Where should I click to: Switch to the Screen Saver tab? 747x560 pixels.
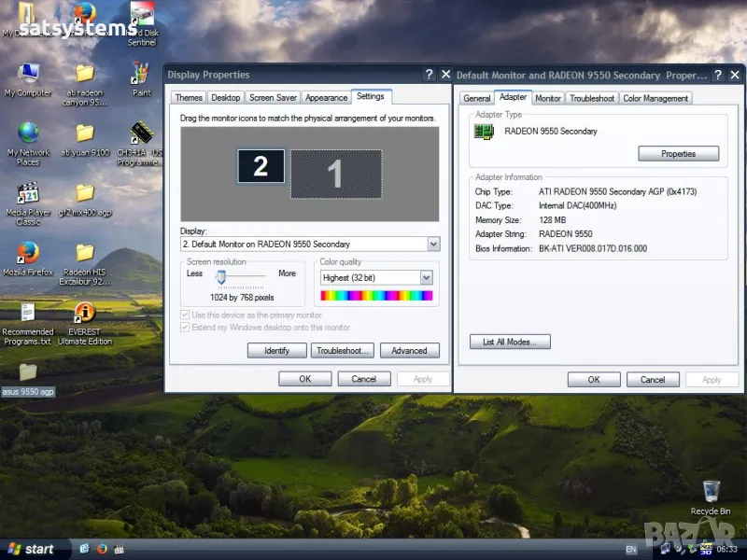(273, 98)
